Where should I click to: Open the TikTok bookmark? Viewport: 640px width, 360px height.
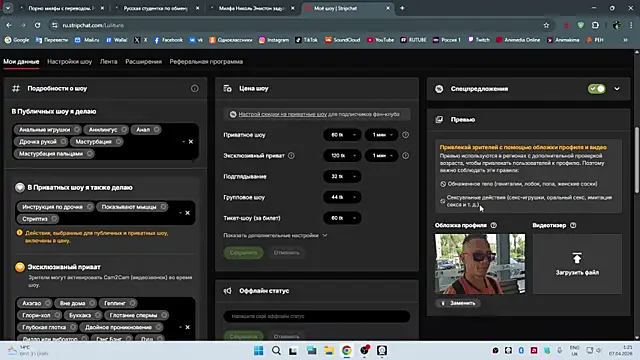(x=306, y=40)
